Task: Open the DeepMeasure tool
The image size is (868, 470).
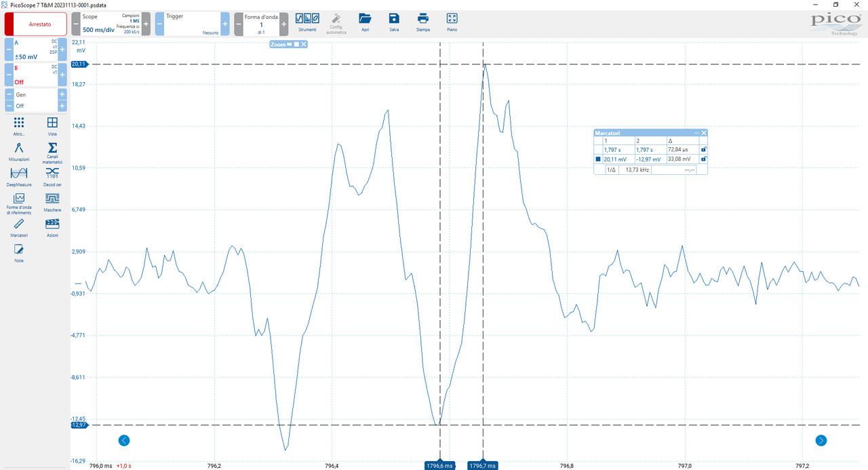Action: 19,177
